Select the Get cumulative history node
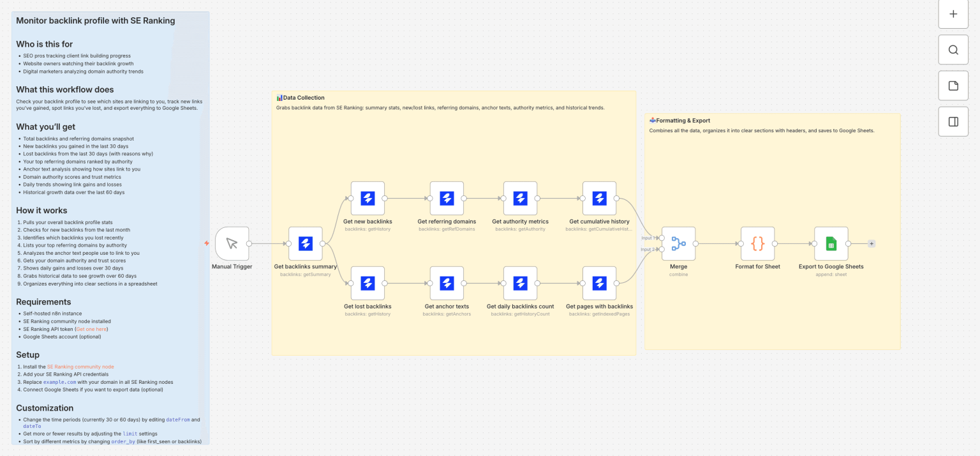Viewport: 980px width, 456px height. click(x=599, y=198)
